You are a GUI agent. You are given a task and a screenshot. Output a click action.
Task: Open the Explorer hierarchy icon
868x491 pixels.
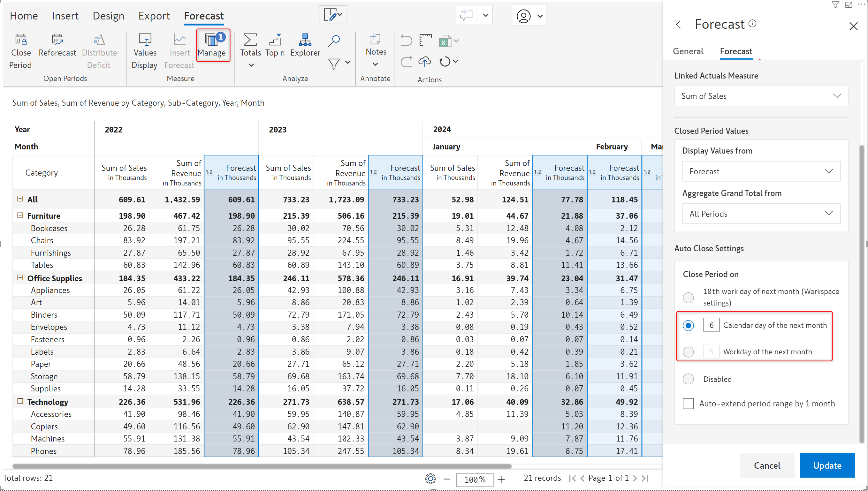tap(305, 40)
